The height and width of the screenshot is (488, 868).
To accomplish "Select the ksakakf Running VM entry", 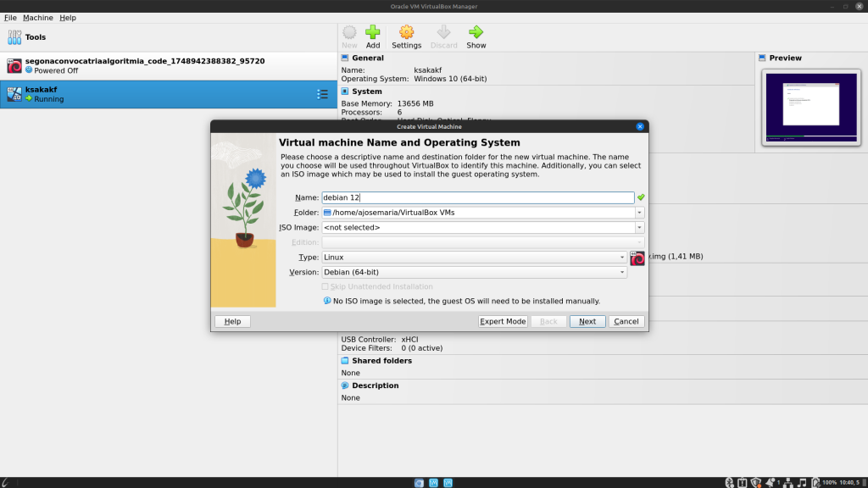I will [x=169, y=94].
